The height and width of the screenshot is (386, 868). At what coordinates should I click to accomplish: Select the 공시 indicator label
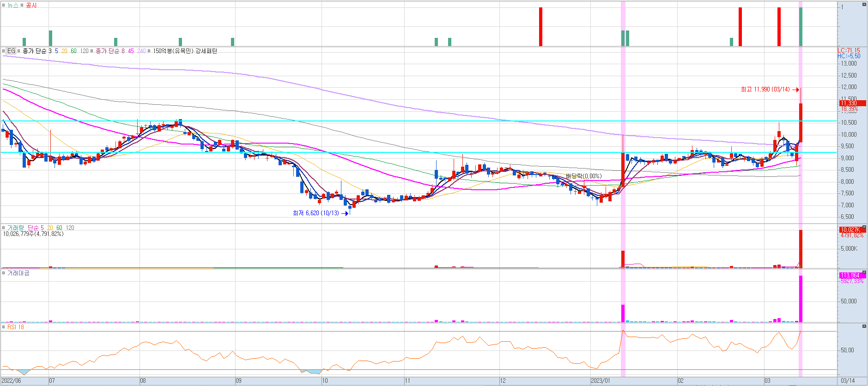tap(31, 5)
